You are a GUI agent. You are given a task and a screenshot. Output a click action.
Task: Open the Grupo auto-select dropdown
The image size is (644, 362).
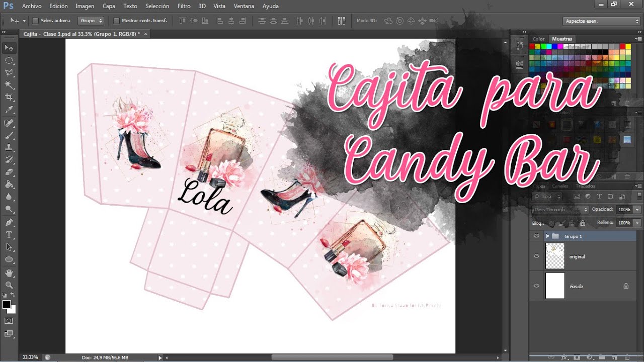tap(92, 21)
